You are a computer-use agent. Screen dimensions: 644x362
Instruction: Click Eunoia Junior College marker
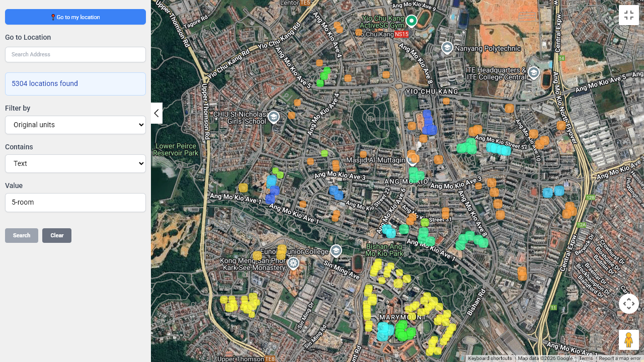point(336,250)
